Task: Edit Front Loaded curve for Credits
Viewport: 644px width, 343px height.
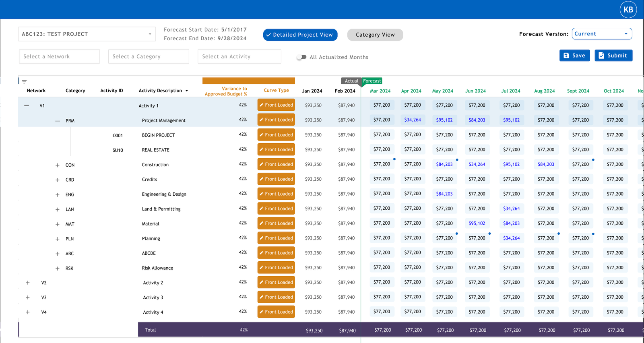Action: click(x=276, y=179)
